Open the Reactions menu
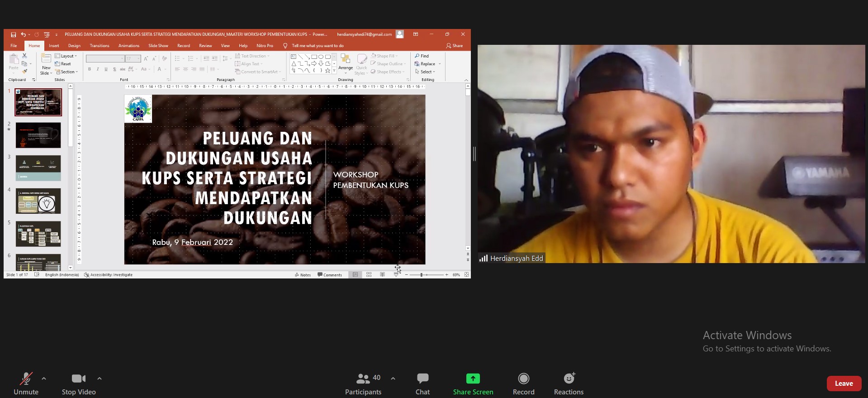 (x=569, y=379)
